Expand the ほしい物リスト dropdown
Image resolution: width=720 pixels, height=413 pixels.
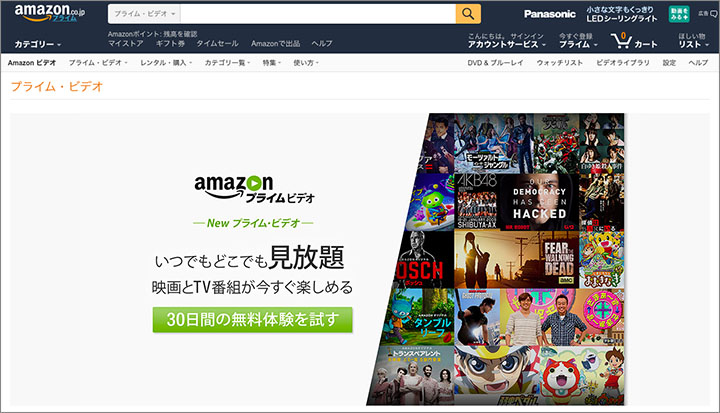pos(694,40)
